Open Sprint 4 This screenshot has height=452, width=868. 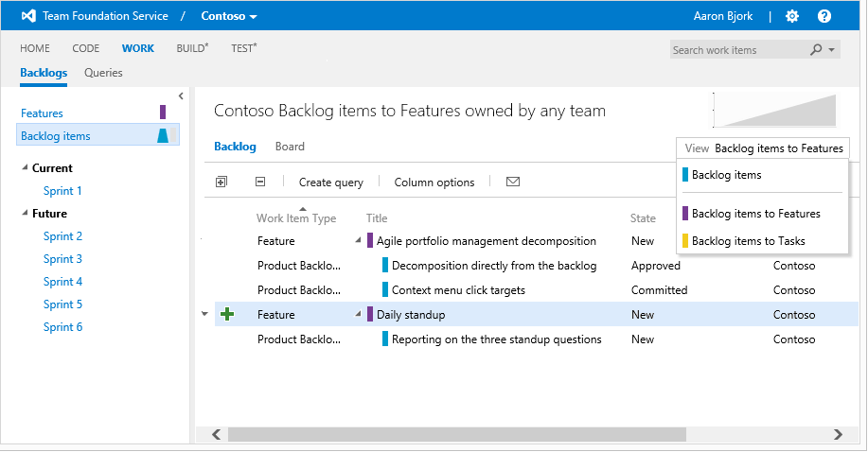62,282
